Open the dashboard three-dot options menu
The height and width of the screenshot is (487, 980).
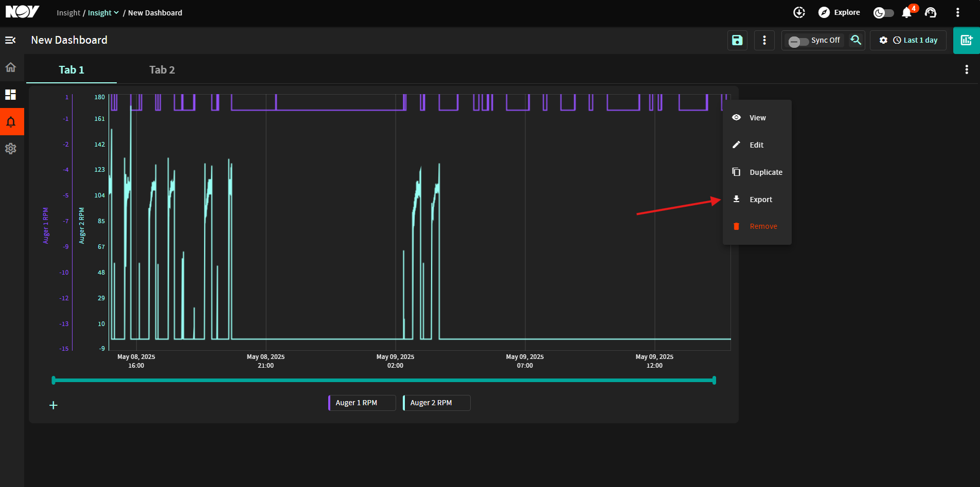(x=764, y=40)
